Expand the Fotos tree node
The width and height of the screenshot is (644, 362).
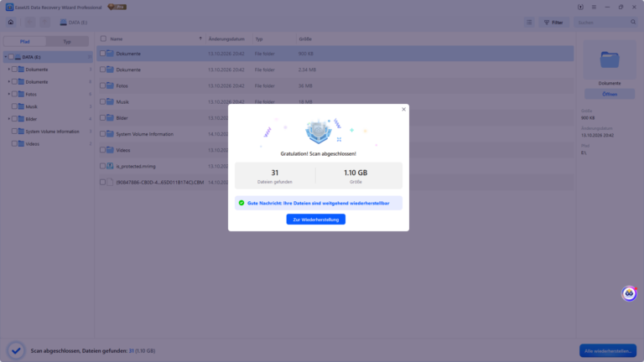point(9,94)
